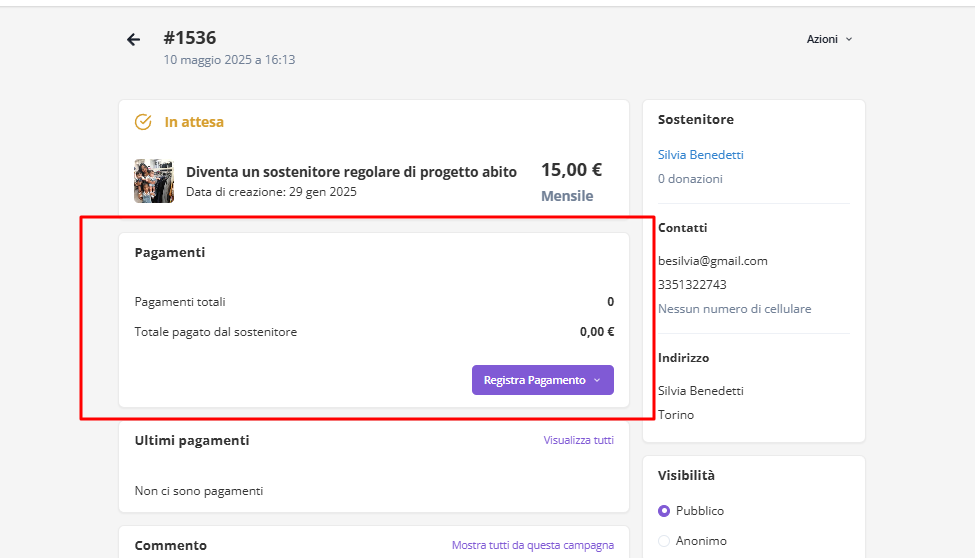This screenshot has height=558, width=975.
Task: Expand the Registra Pagamento chevron
Action: click(597, 380)
